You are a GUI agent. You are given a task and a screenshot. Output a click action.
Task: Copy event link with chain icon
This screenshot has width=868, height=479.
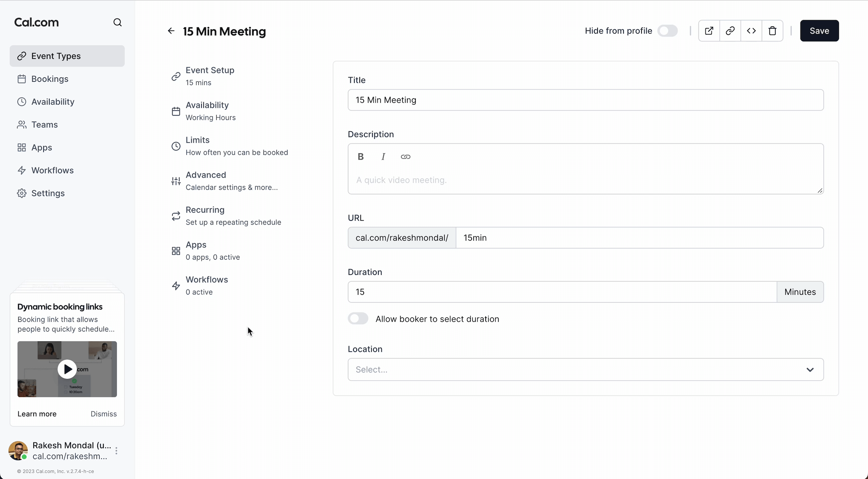[x=730, y=31]
